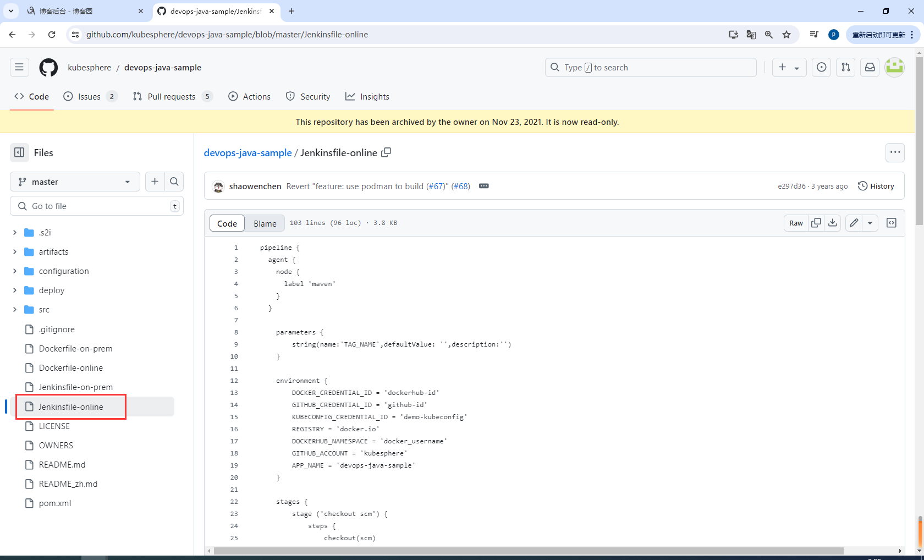Open commit e297d36 link
This screenshot has height=560, width=924.
point(792,186)
